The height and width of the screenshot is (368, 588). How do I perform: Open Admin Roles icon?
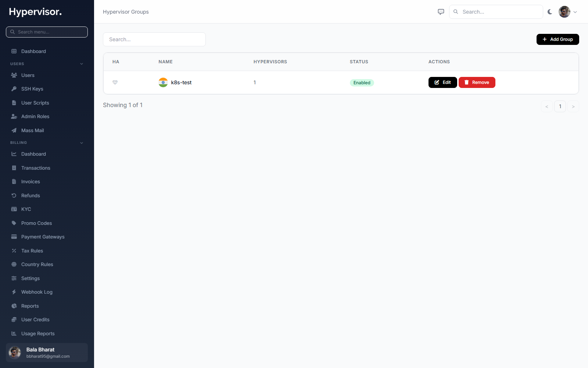[x=14, y=116]
